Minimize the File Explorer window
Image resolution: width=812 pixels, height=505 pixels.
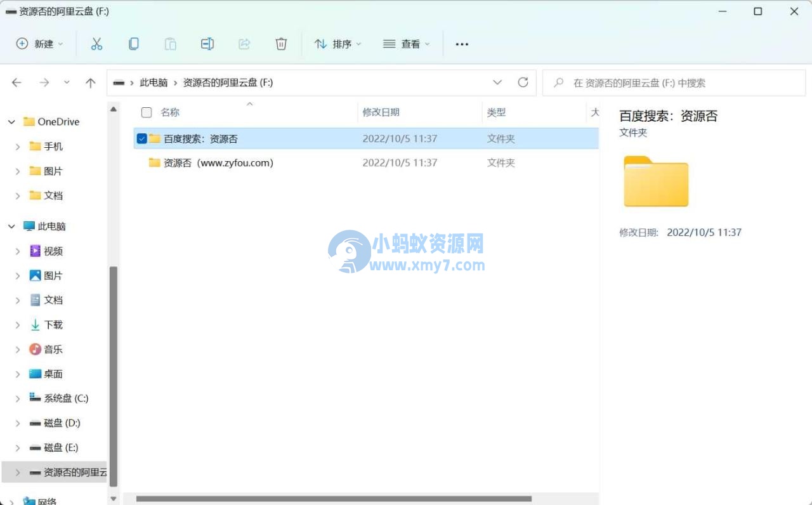click(721, 11)
